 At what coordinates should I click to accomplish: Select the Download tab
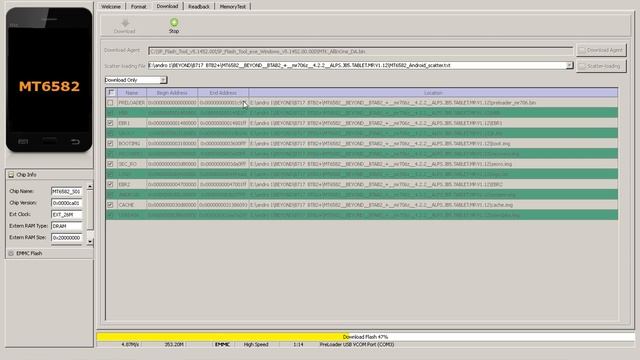click(x=167, y=6)
